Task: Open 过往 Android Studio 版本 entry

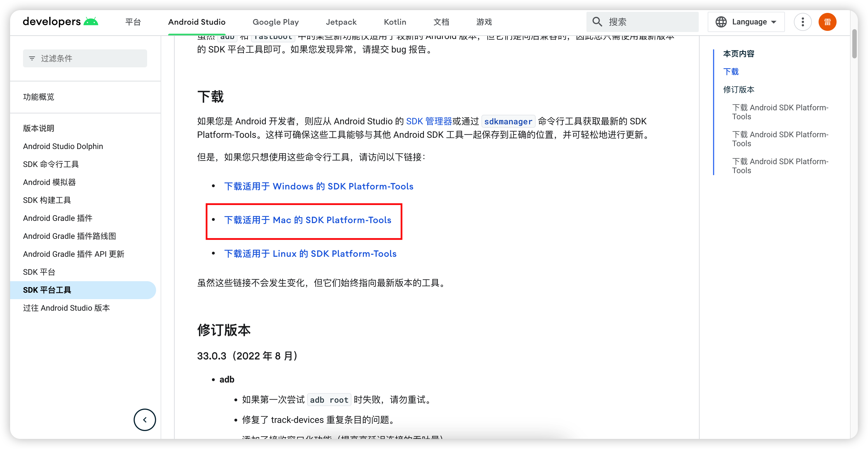Action: 66,308
